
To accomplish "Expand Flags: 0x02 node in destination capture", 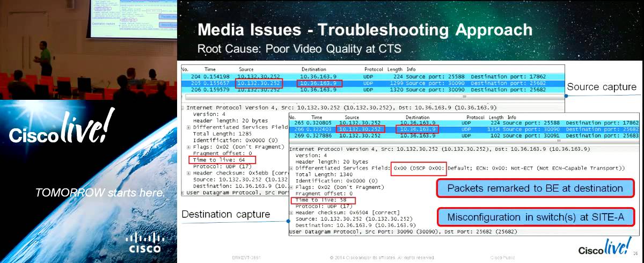I will tap(291, 187).
